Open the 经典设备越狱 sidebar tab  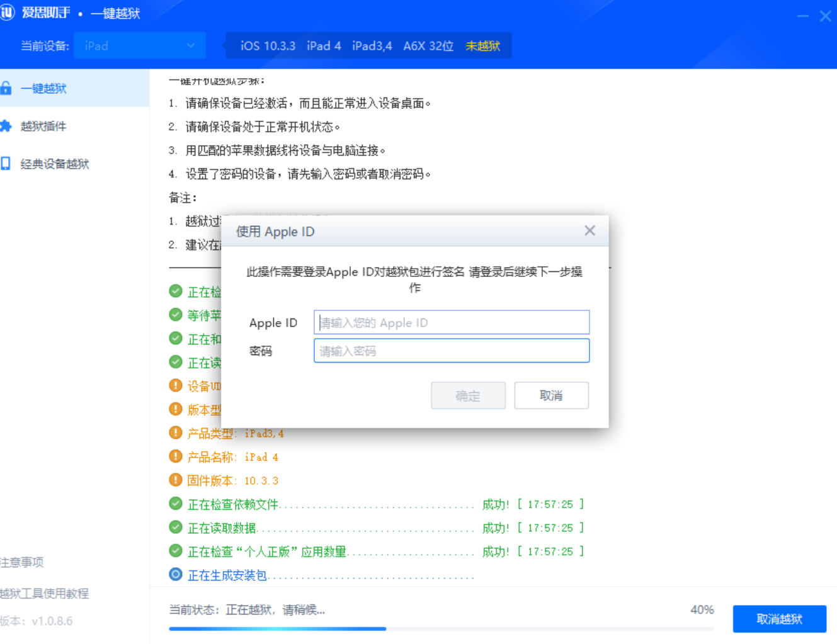point(74,164)
